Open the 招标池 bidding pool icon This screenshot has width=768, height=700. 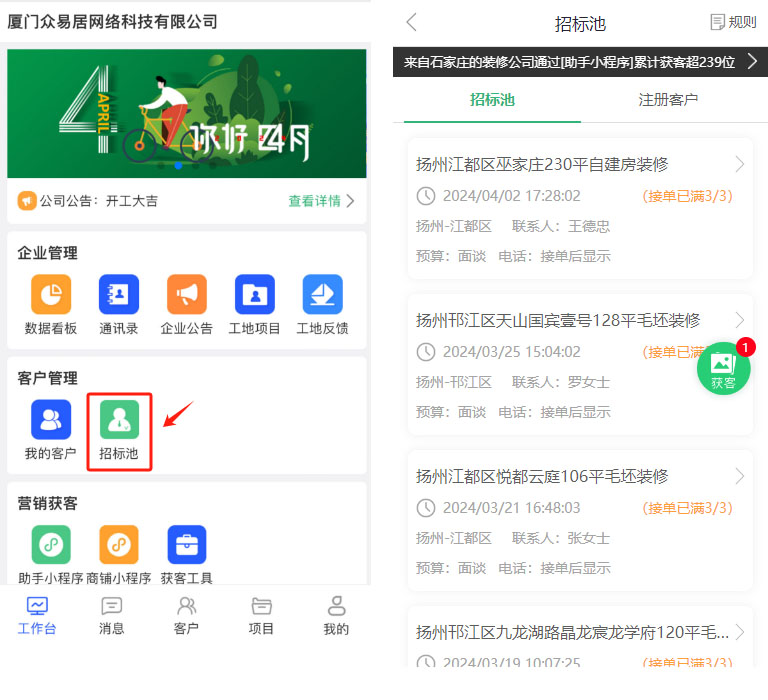coord(119,420)
